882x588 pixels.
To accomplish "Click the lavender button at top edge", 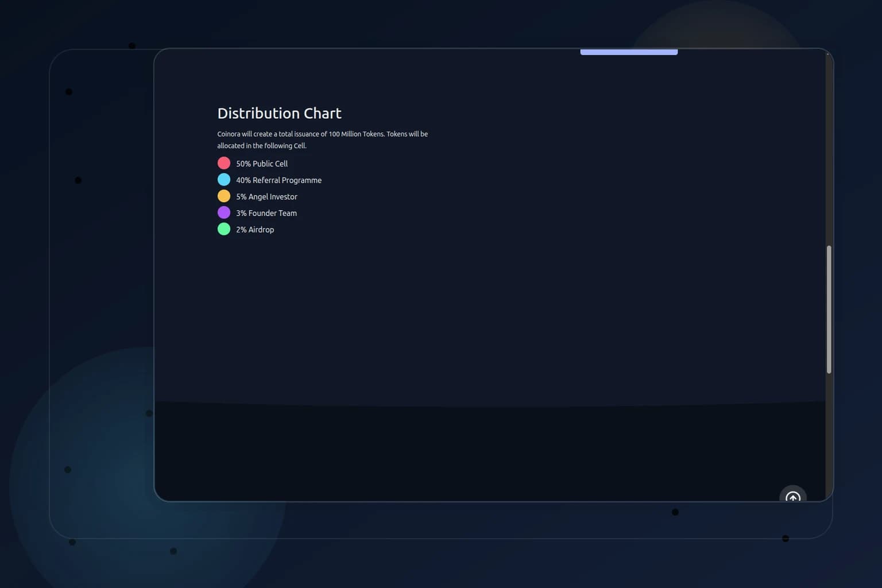I will (629, 52).
